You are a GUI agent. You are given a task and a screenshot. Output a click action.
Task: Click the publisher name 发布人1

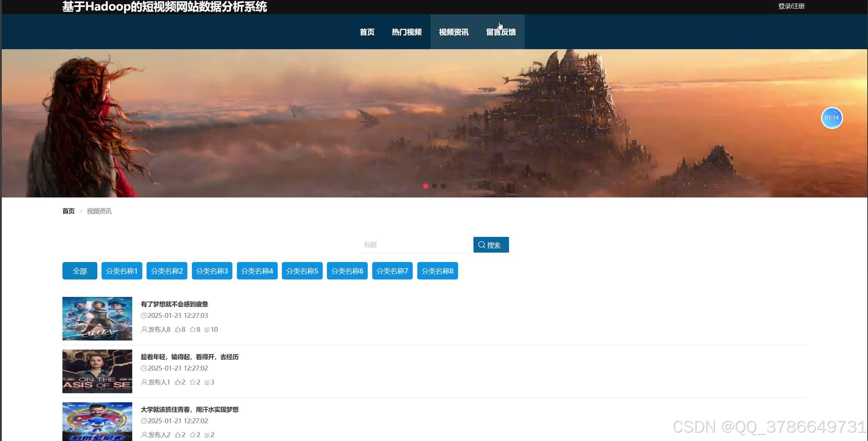[x=159, y=382]
